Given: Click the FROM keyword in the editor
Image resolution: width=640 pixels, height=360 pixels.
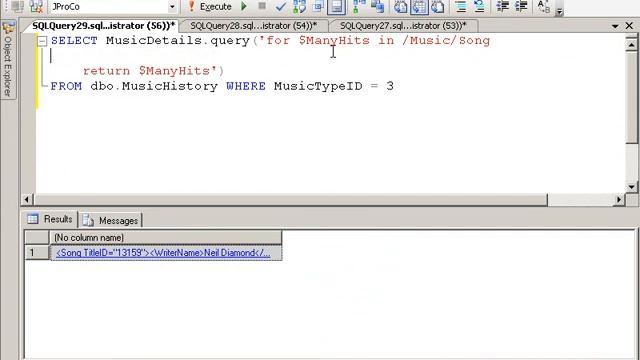Looking at the screenshot, I should [x=66, y=86].
